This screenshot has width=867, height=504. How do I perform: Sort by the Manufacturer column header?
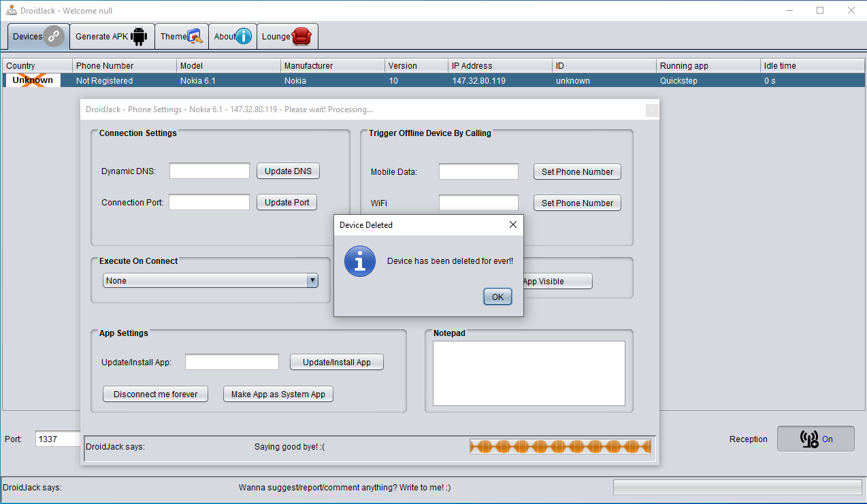coord(333,66)
